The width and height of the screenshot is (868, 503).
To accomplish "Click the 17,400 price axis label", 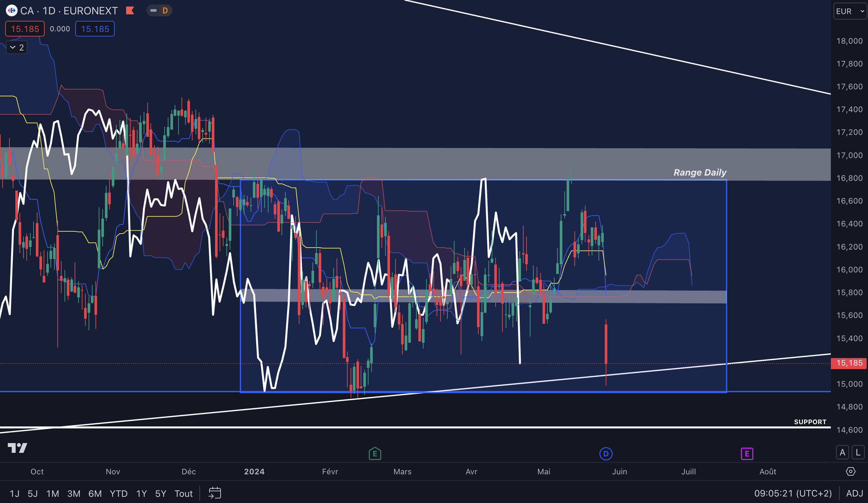I will [849, 109].
